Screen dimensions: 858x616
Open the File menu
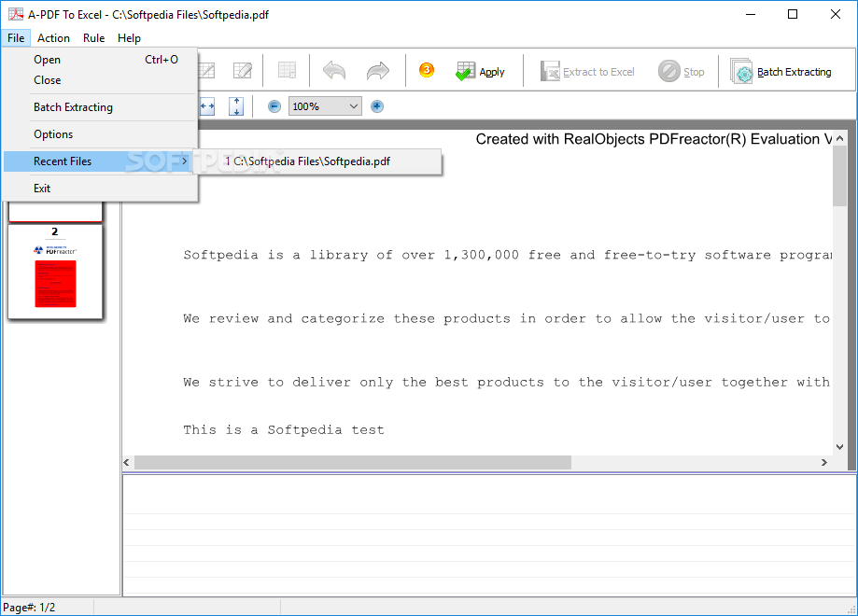16,38
